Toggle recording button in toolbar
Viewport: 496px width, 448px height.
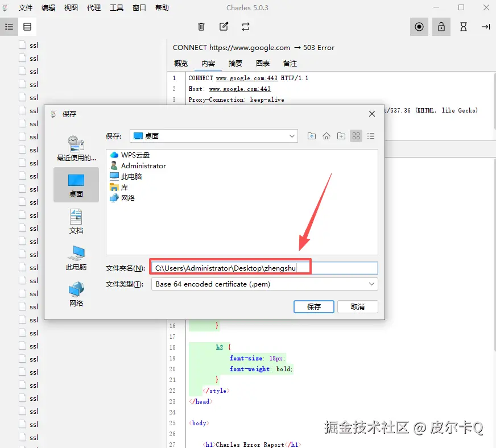[419, 27]
